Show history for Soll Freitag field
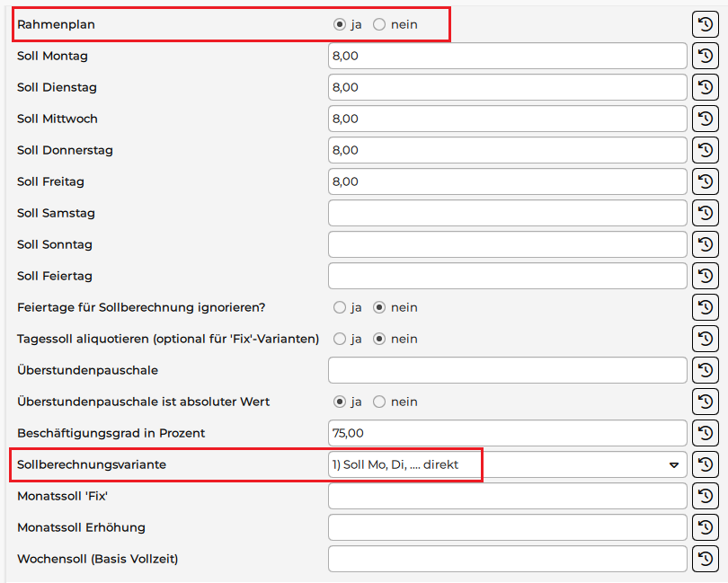 706,181
